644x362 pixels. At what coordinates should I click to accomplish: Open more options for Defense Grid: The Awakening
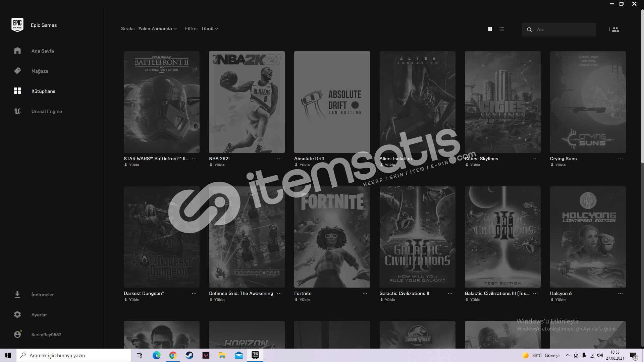(x=279, y=294)
